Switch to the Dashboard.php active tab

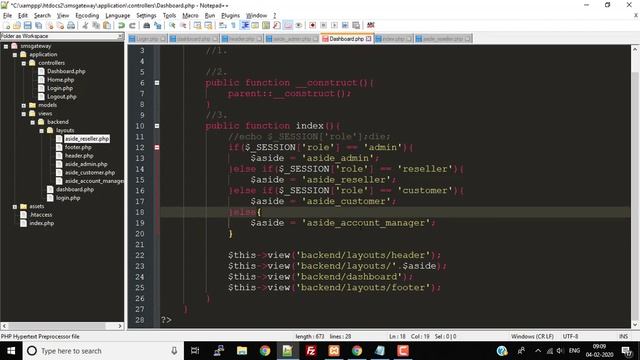point(346,39)
